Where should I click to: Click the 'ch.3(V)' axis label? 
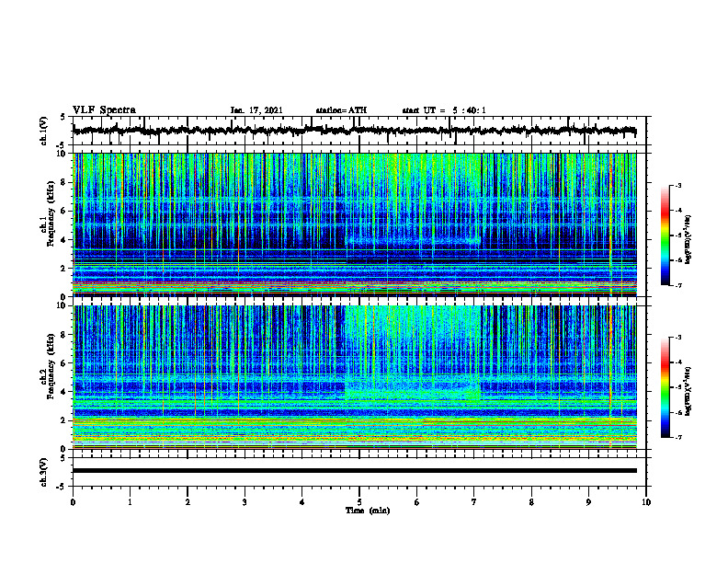[43, 472]
